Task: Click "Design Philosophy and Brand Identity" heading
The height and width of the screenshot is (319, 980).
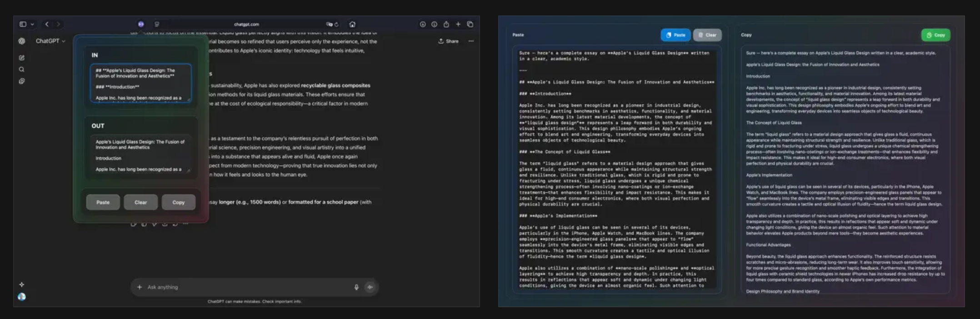Action: pyautogui.click(x=783, y=291)
